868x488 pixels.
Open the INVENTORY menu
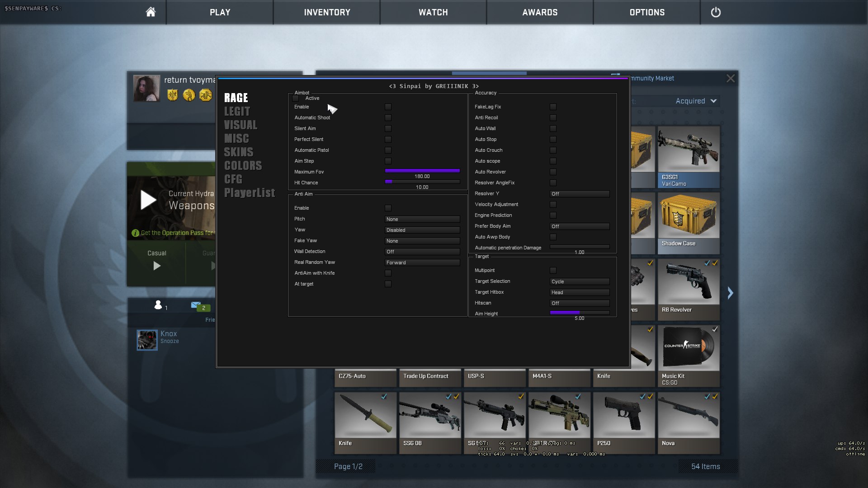coord(327,12)
